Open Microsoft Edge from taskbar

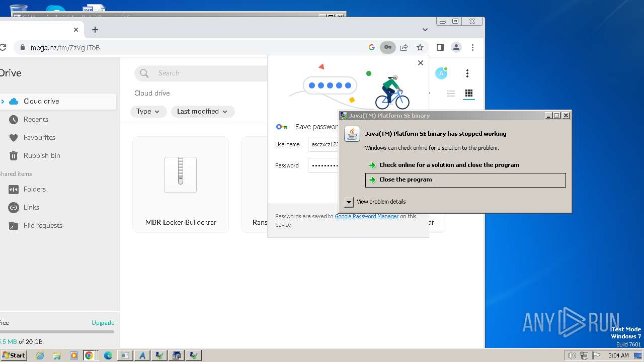108,355
